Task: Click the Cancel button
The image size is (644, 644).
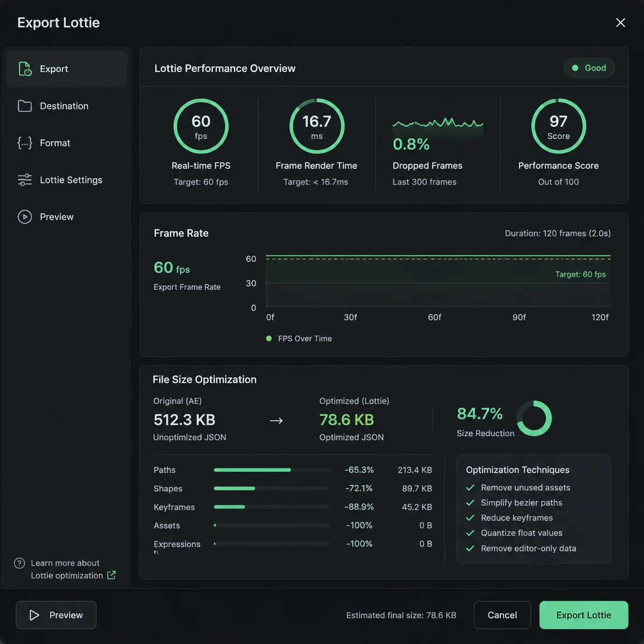Action: pyautogui.click(x=502, y=615)
